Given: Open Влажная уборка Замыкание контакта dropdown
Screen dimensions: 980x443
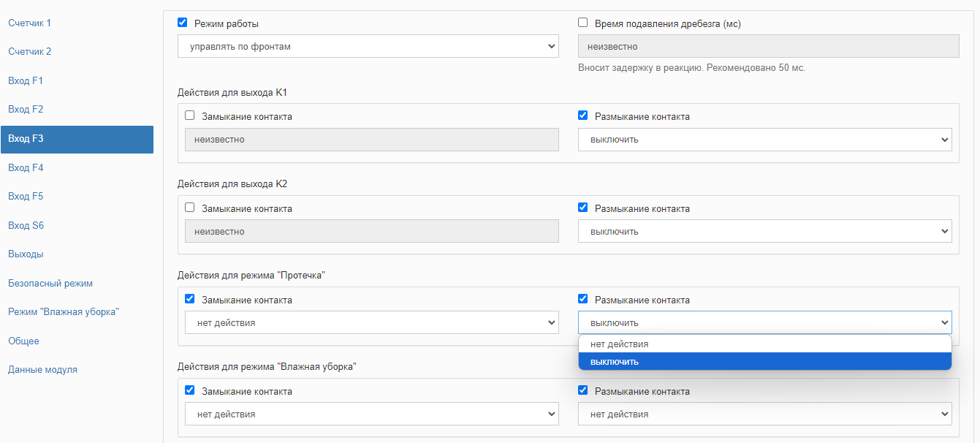Looking at the screenshot, I should pyautogui.click(x=372, y=414).
